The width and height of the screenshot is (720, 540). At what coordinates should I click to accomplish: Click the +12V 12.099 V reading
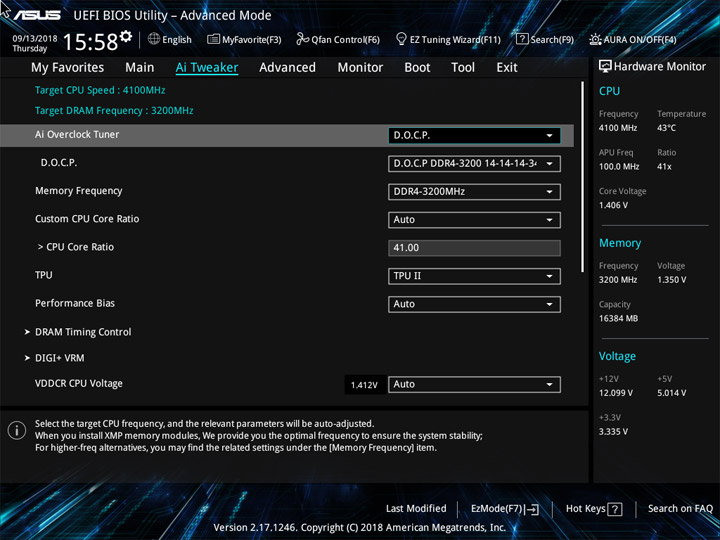click(x=615, y=393)
